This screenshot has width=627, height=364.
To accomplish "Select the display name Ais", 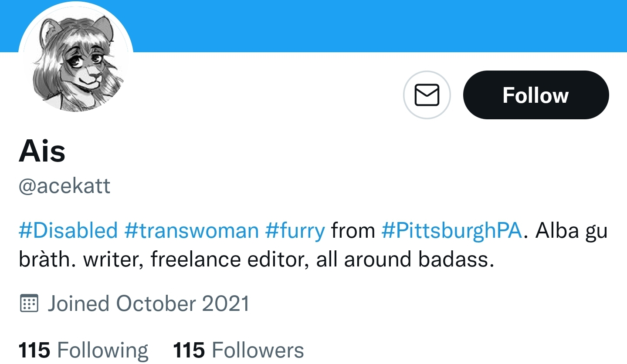I will point(42,152).
